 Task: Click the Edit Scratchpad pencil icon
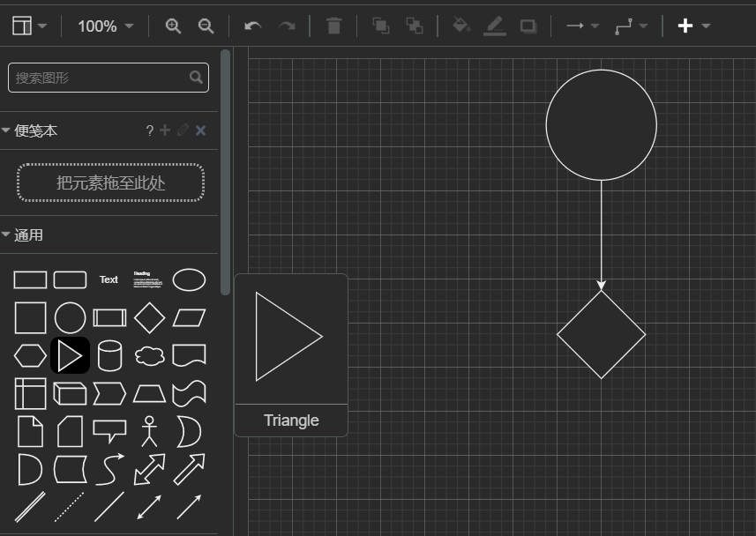coord(183,130)
